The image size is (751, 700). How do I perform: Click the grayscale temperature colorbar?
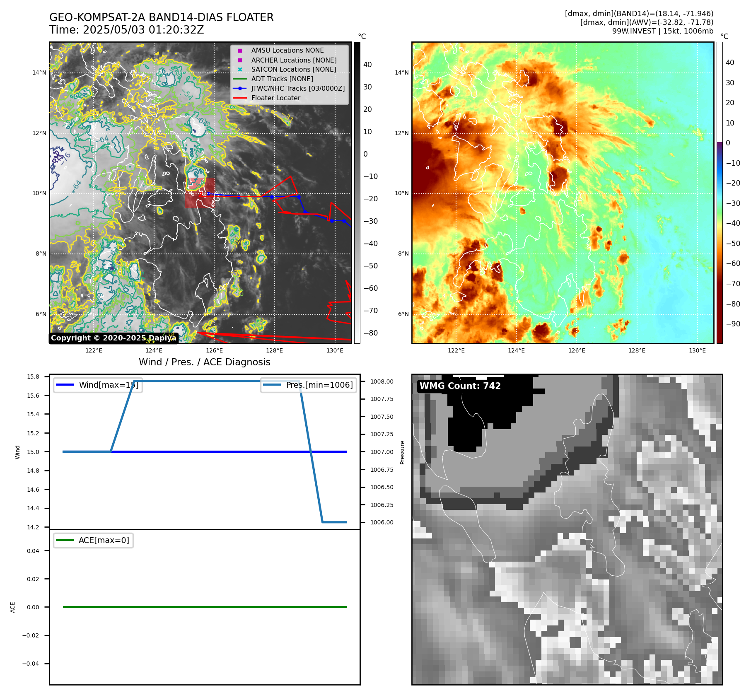(357, 193)
